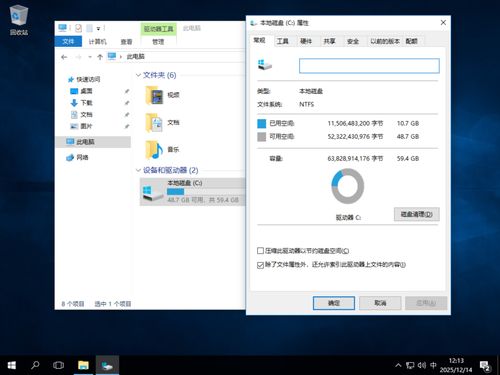Viewport: 500px width, 375px height.
Task: Uncheck the allow file content indexing checkbox
Action: [x=260, y=265]
